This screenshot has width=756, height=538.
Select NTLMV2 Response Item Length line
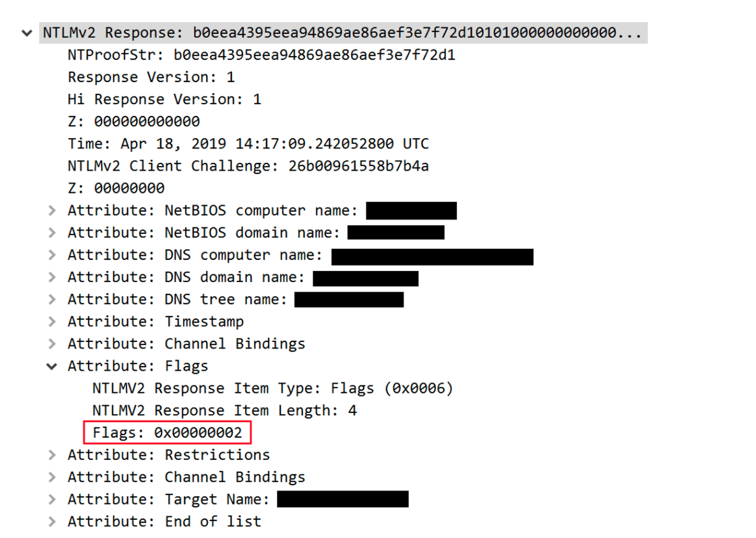[225, 411]
